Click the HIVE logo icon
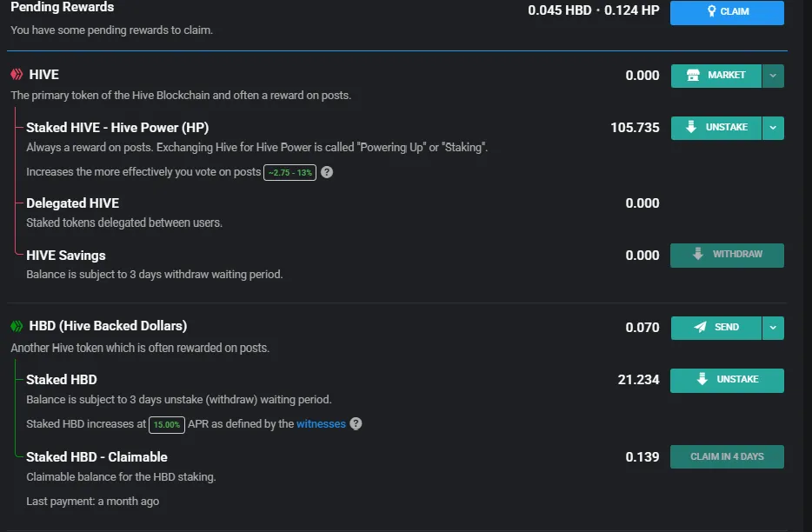The image size is (812, 532). tap(17, 75)
